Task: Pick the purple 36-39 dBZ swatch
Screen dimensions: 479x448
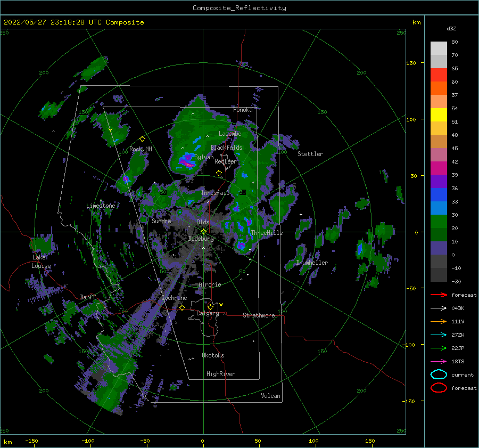Action: pyautogui.click(x=439, y=182)
